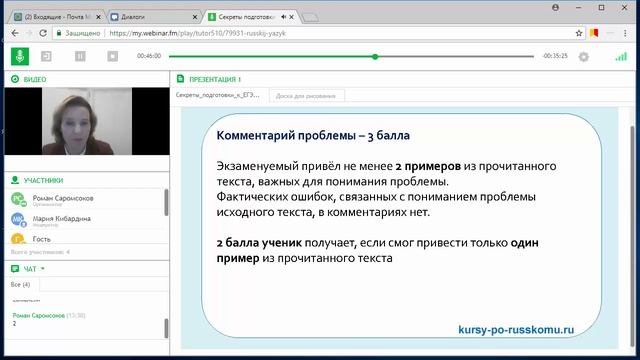
Task: Switch to the Диалоги browser tab
Action: pyautogui.click(x=154, y=17)
